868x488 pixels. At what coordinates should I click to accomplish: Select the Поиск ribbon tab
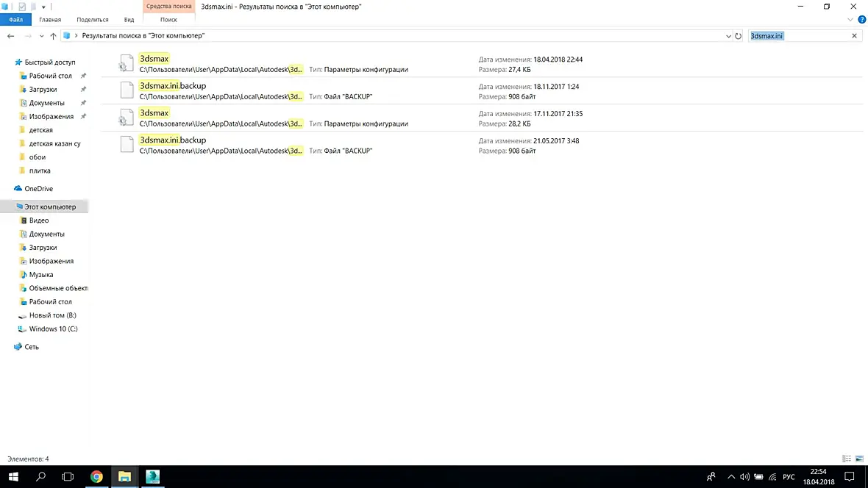coord(169,19)
